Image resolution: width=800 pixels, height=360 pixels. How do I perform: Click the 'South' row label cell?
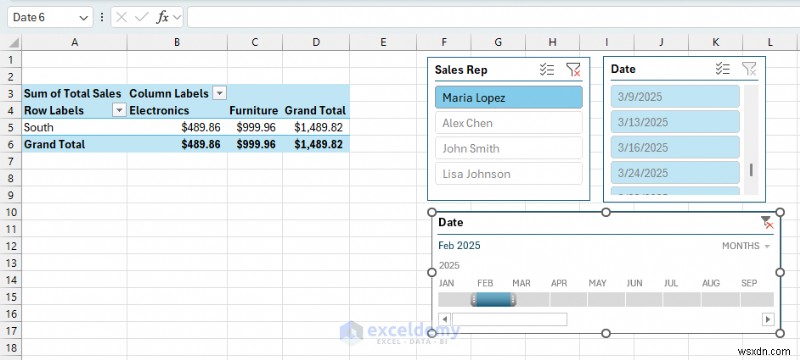coord(74,127)
